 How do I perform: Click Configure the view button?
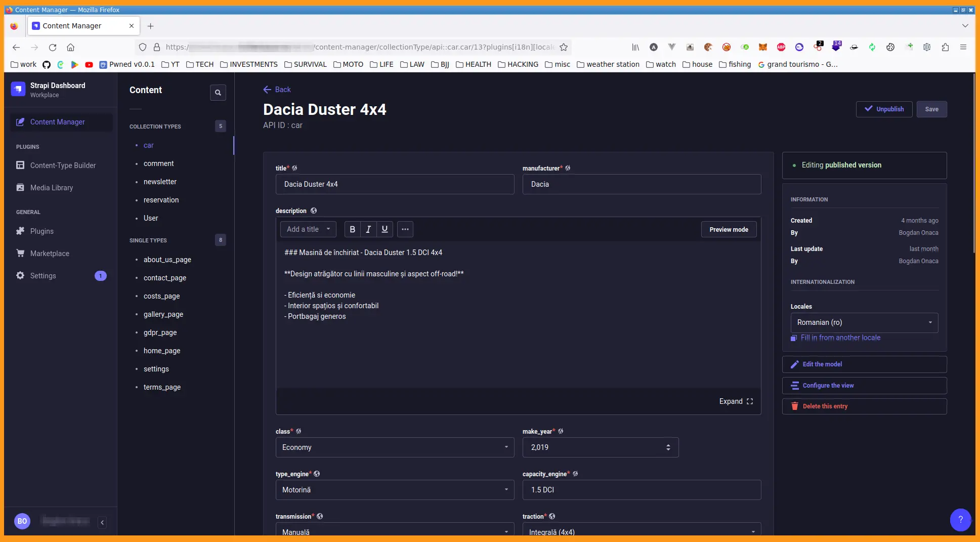tap(864, 386)
